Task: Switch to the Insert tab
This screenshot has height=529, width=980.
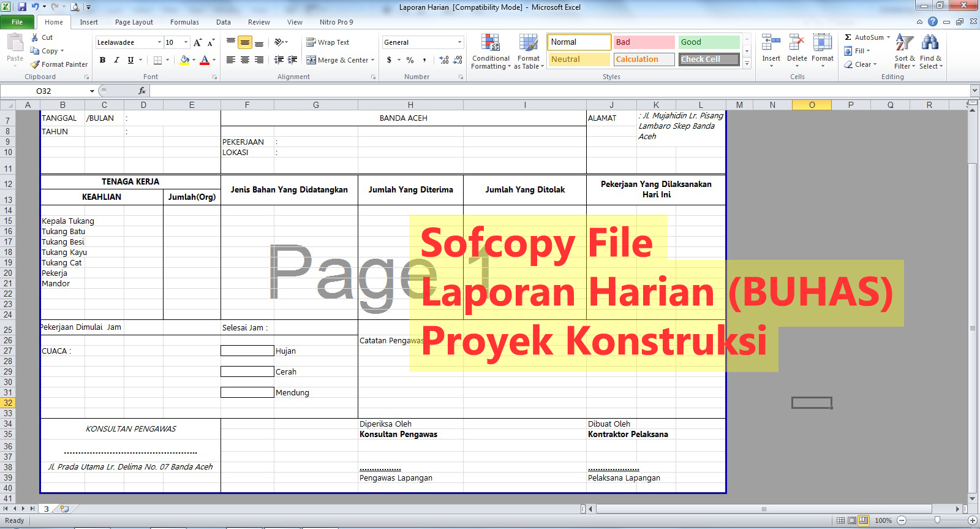Action: (x=89, y=22)
